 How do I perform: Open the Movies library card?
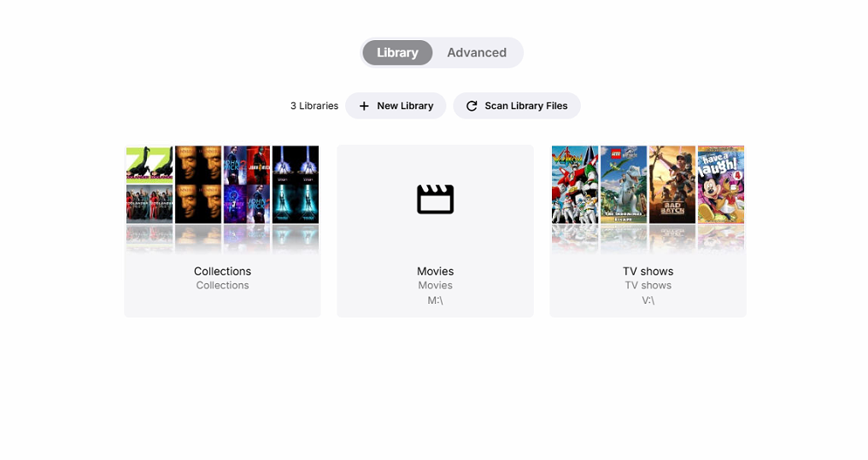pos(435,231)
